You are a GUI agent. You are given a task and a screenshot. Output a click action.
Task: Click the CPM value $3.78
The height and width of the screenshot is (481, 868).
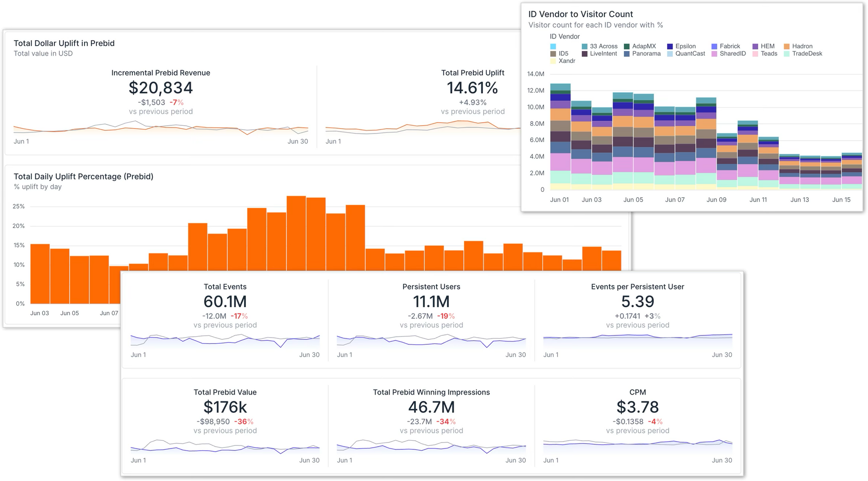(638, 407)
